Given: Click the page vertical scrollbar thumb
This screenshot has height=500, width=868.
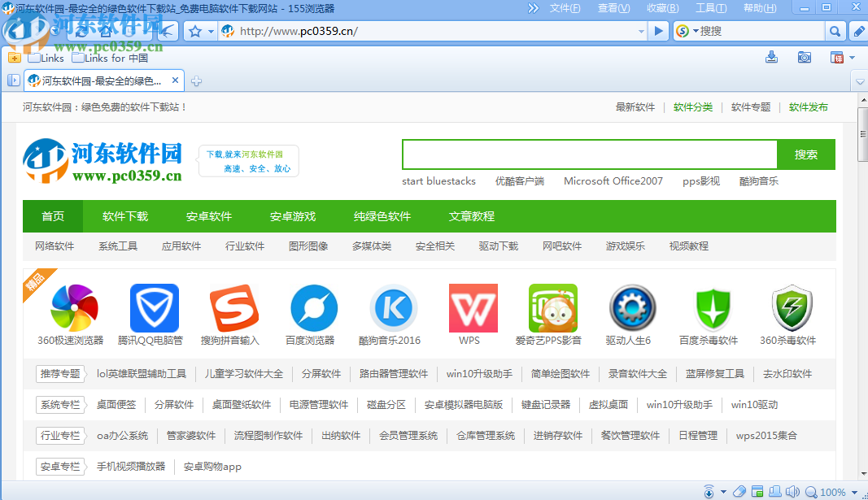Looking at the screenshot, I should [x=862, y=134].
